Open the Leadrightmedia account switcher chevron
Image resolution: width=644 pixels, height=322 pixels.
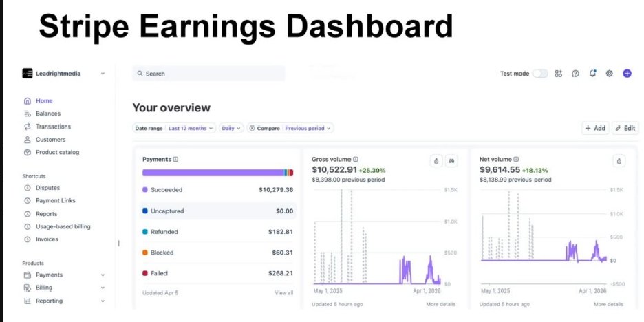(x=103, y=74)
